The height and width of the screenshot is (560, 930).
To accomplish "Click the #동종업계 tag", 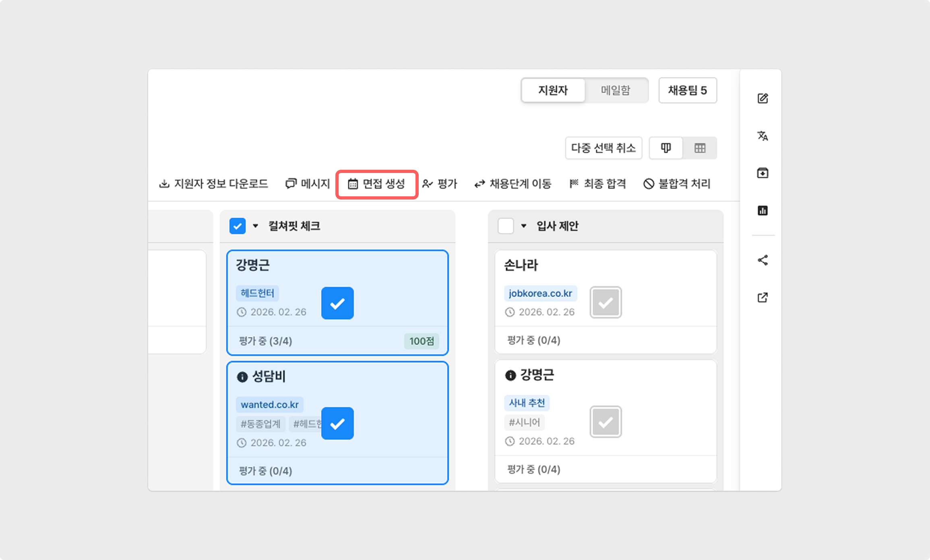I will tap(260, 424).
